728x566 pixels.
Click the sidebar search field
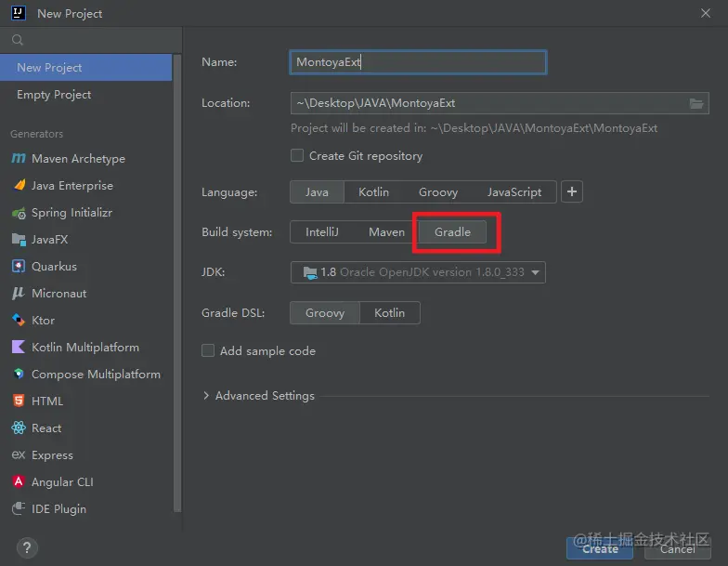[91, 40]
